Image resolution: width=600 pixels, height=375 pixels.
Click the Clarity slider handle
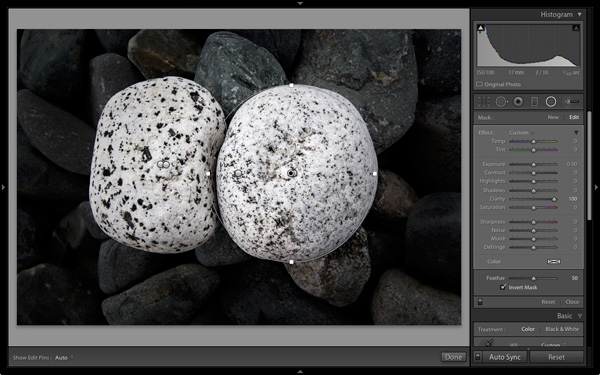pyautogui.click(x=554, y=199)
